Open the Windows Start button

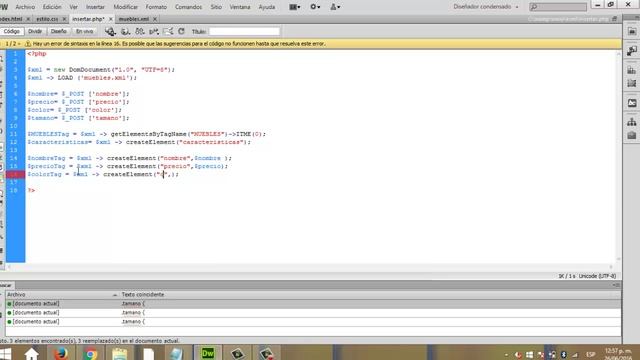coord(5,353)
